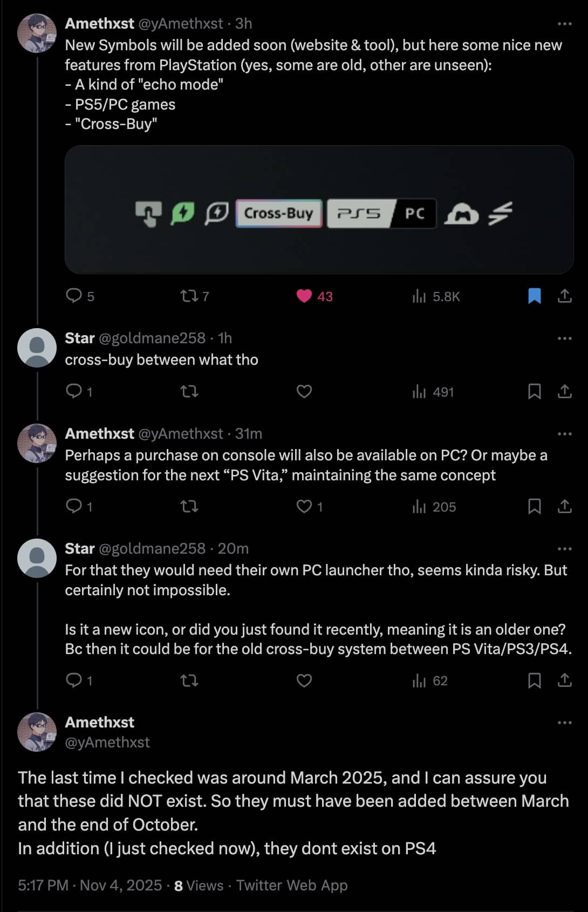Image resolution: width=588 pixels, height=912 pixels.
Task: Reply to the New Symbols main tweet
Action: coord(73,296)
